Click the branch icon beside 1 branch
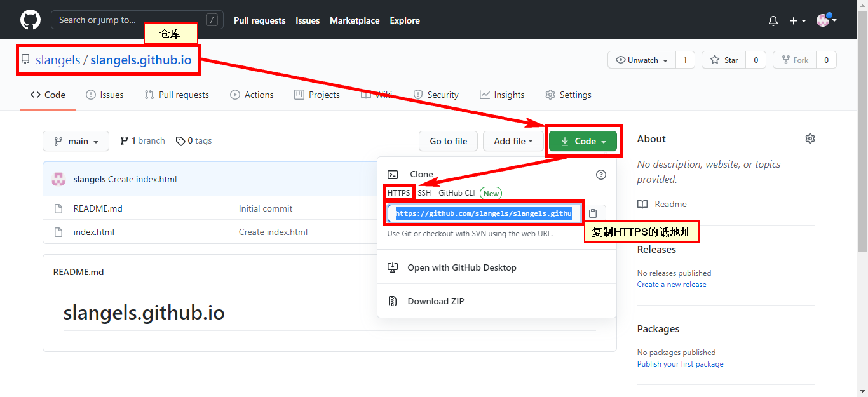The width and height of the screenshot is (868, 397). tap(124, 141)
